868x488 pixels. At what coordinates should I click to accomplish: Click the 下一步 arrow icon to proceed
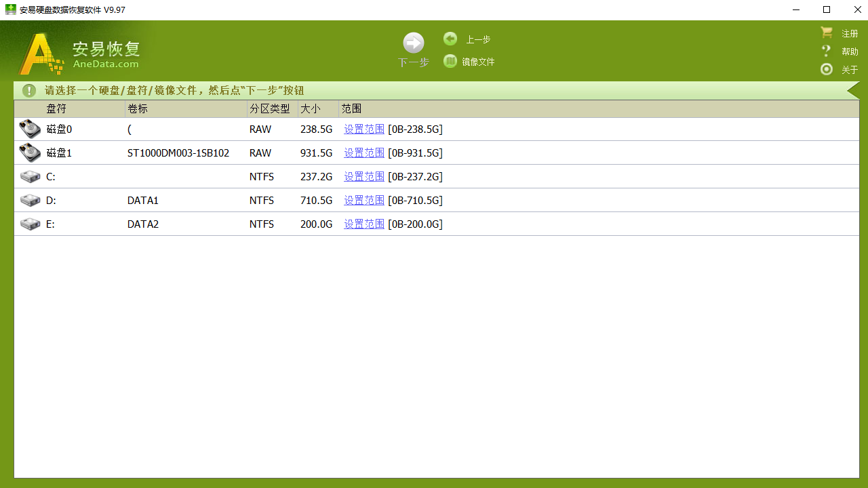[413, 42]
